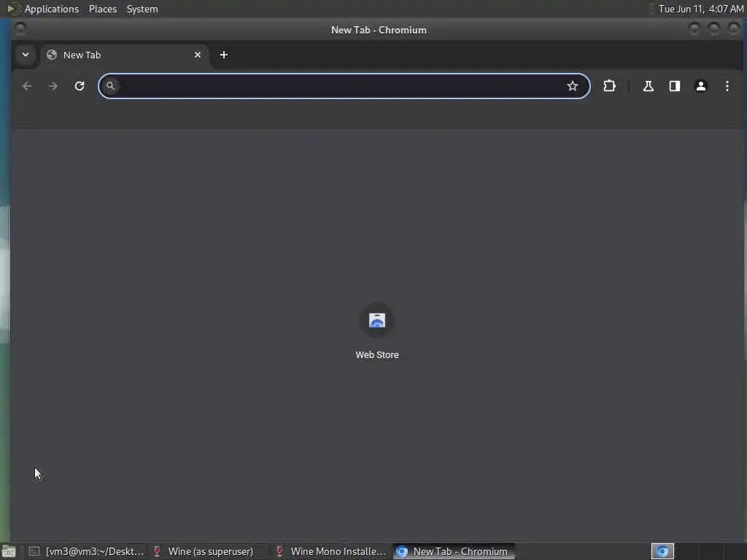Image resolution: width=747 pixels, height=560 pixels.
Task: Select New Tab - Chromium taskbar button
Action: [454, 551]
